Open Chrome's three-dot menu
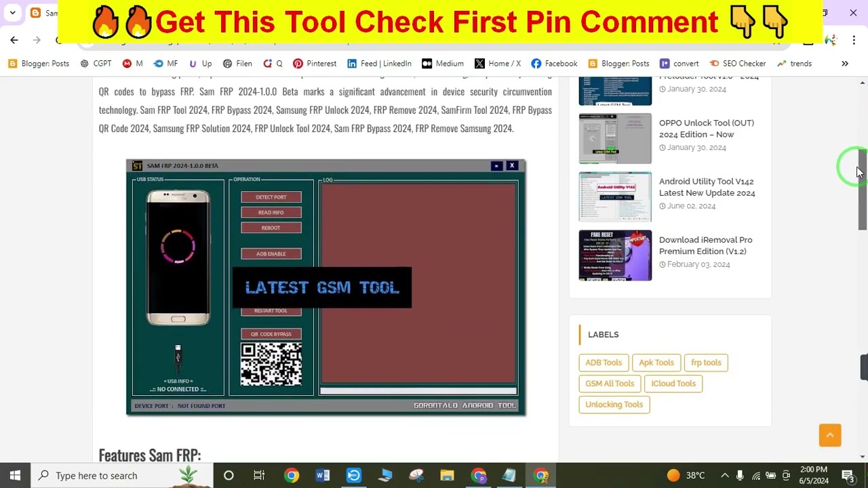Image resolution: width=868 pixels, height=488 pixels. point(854,40)
